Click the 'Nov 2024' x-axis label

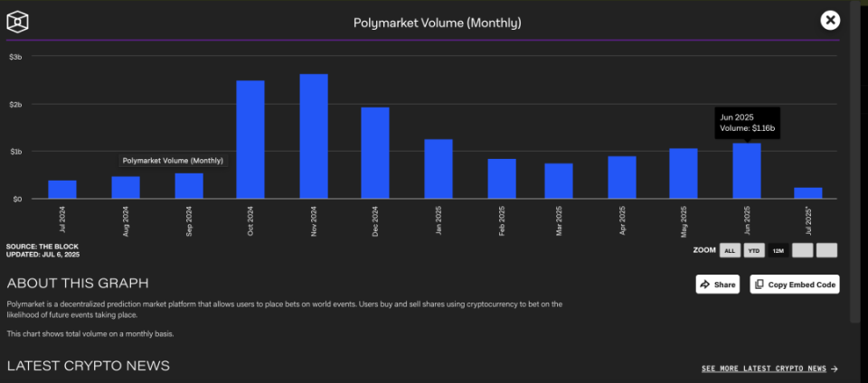click(x=314, y=221)
